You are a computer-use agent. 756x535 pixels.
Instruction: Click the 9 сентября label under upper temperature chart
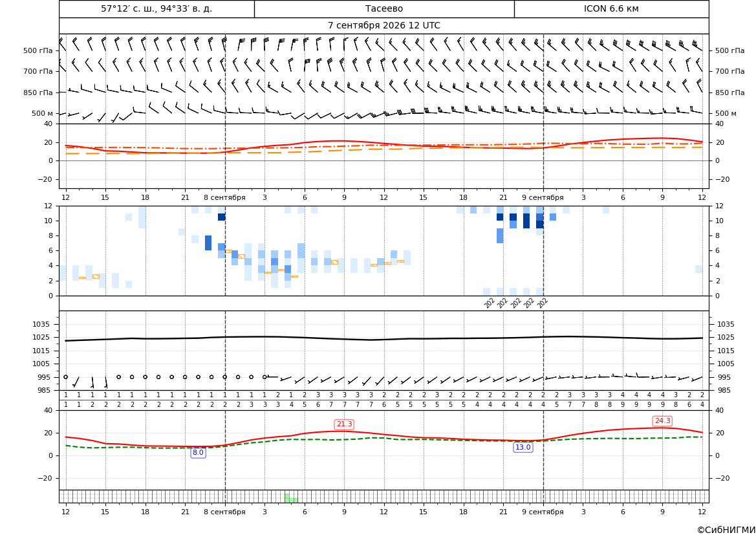pos(543,197)
